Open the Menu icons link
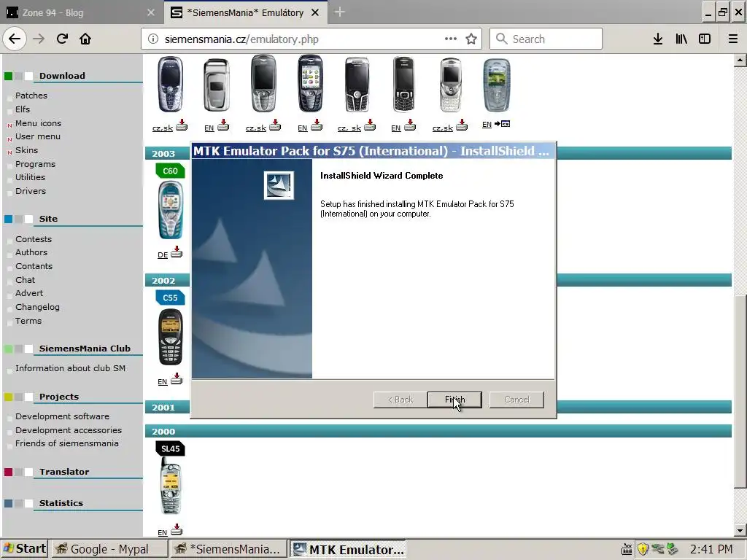The width and height of the screenshot is (747, 560). pos(38,122)
